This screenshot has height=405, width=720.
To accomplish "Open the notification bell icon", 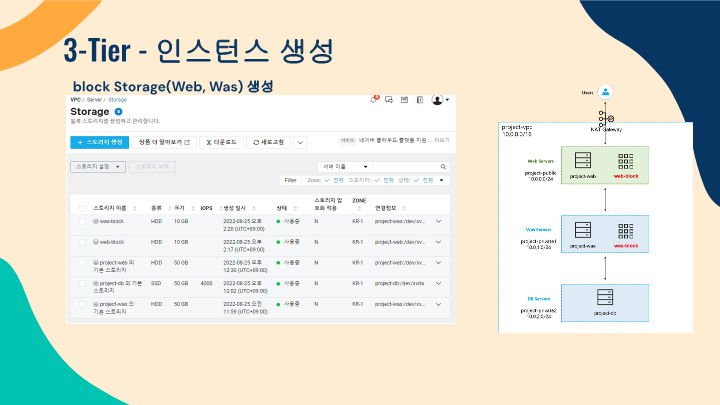I will pos(374,100).
